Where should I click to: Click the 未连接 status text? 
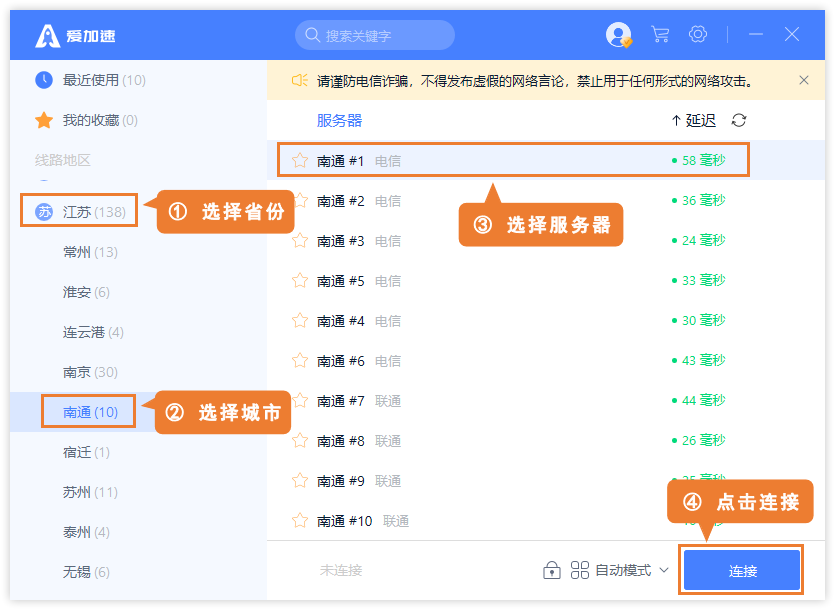point(341,571)
